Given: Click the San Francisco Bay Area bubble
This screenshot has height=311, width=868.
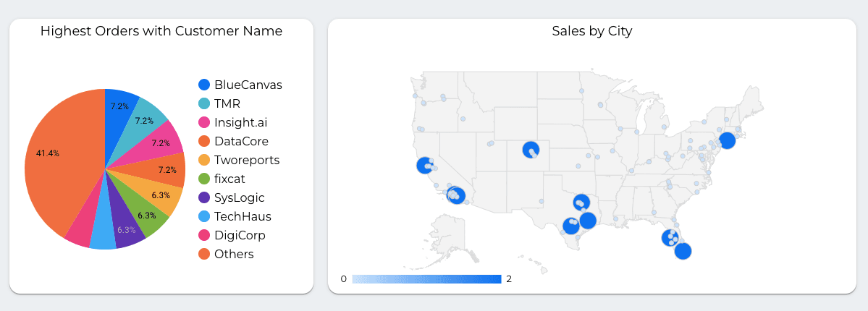Looking at the screenshot, I should (x=425, y=166).
